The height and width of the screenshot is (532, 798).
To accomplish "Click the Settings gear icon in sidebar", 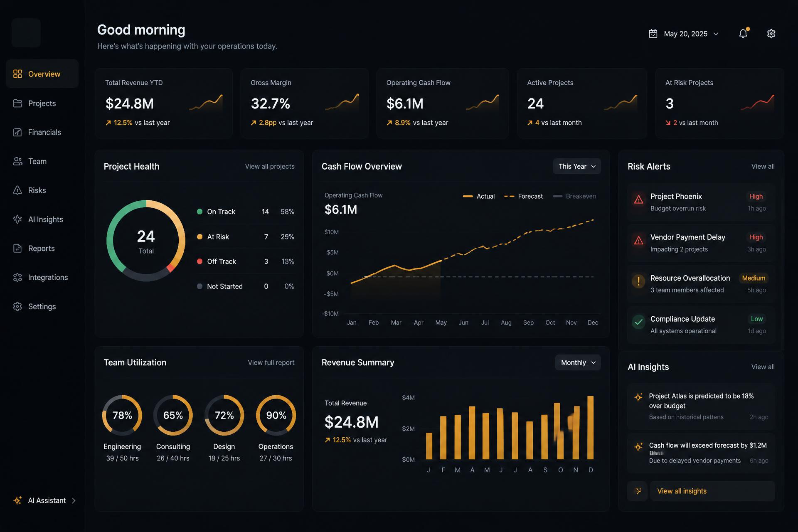I will pos(17,306).
